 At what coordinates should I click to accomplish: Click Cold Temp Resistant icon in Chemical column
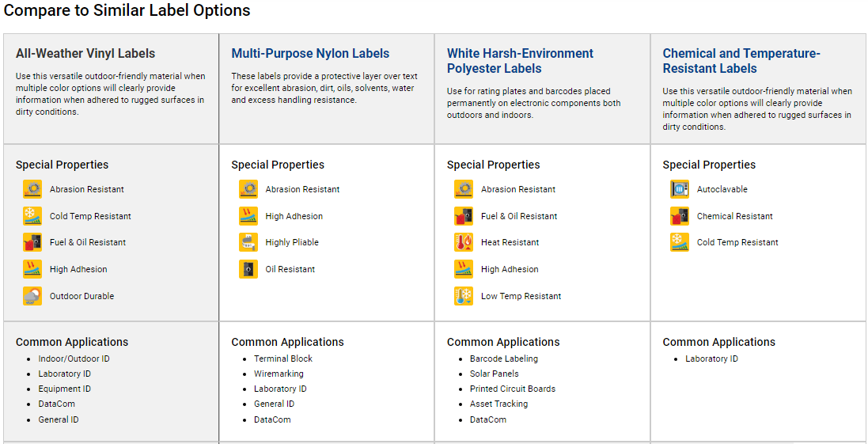(x=679, y=242)
